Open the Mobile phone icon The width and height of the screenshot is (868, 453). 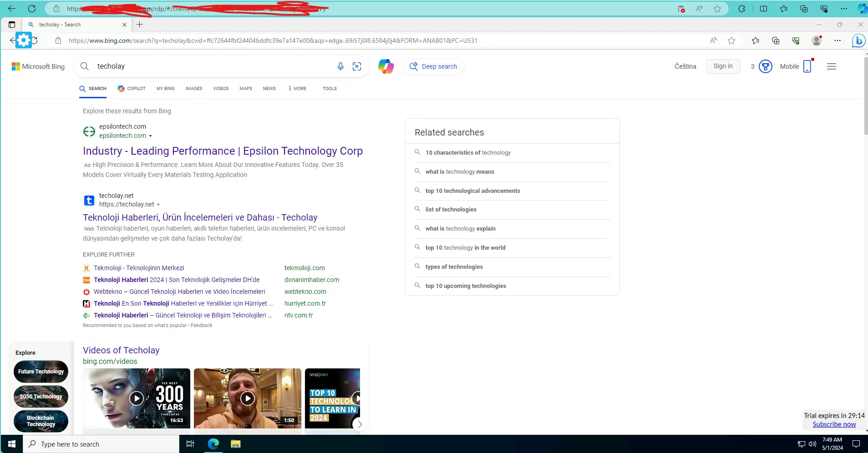pyautogui.click(x=807, y=66)
